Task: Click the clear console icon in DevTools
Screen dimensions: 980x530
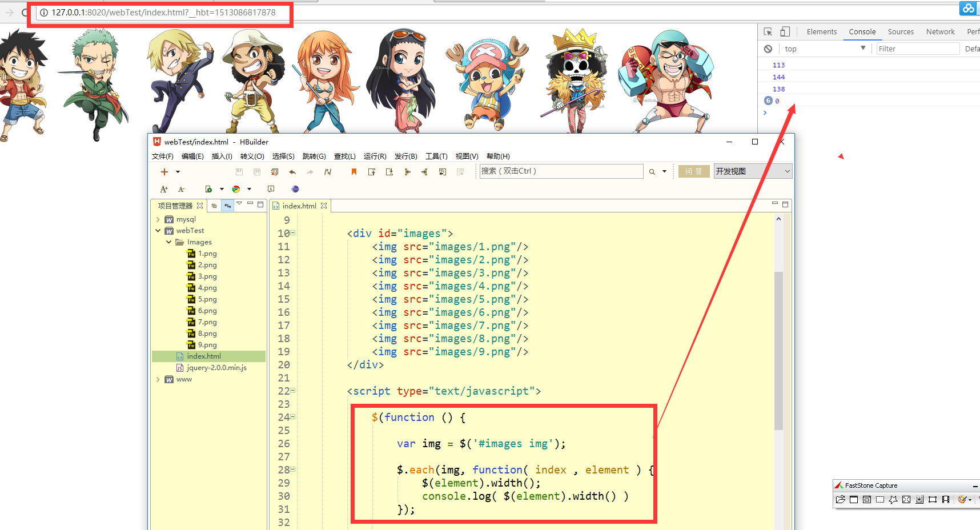Action: point(768,49)
